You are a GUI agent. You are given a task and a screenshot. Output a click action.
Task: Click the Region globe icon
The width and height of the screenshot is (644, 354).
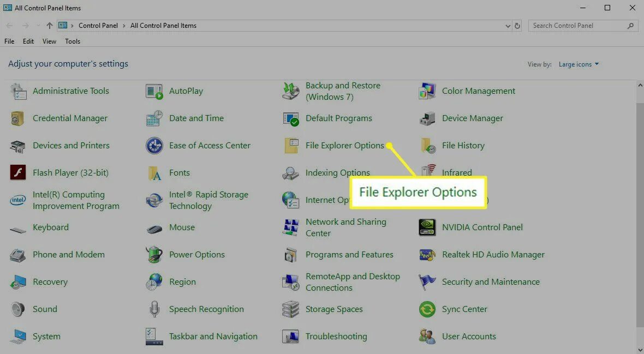(154, 282)
